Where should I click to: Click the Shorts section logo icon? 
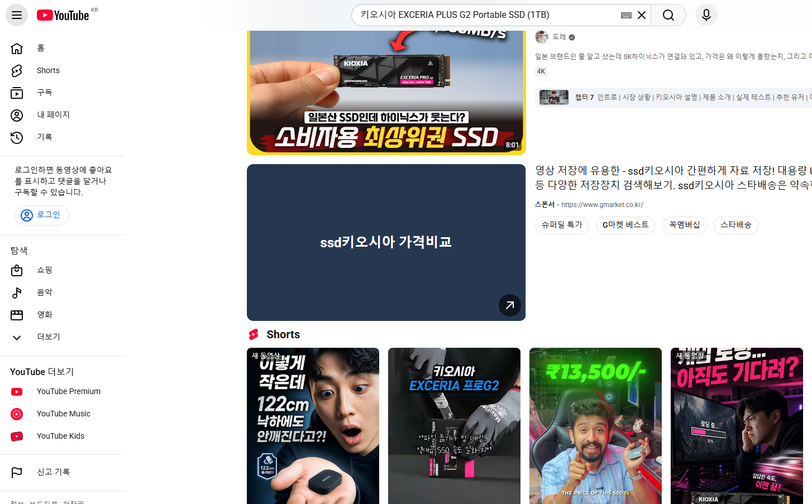point(254,334)
